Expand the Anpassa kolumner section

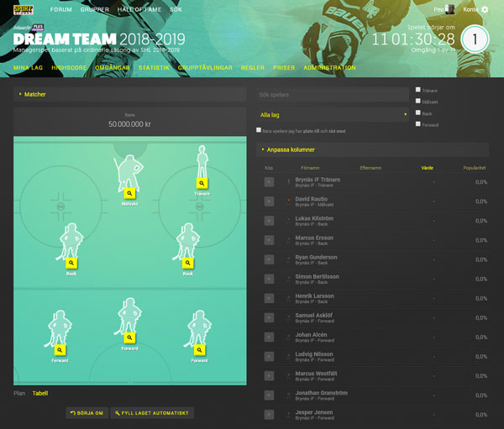pyautogui.click(x=372, y=149)
